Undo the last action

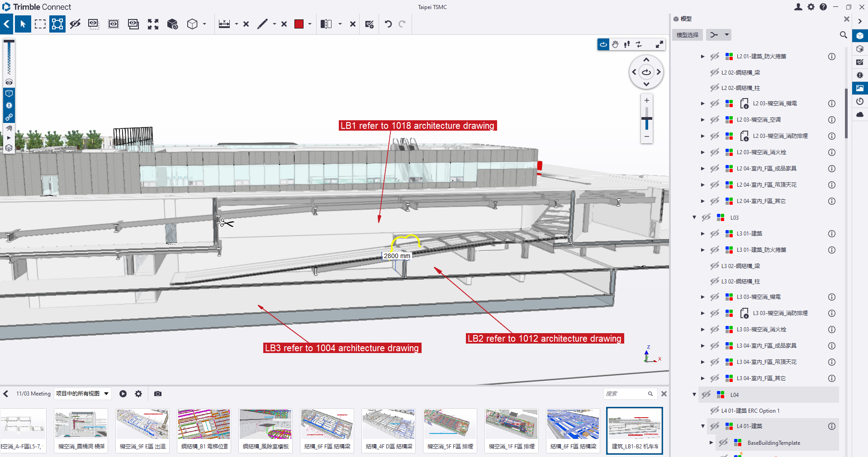[388, 24]
